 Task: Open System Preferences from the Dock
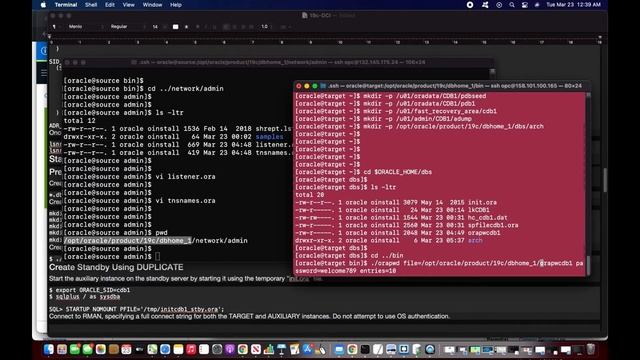point(217,349)
